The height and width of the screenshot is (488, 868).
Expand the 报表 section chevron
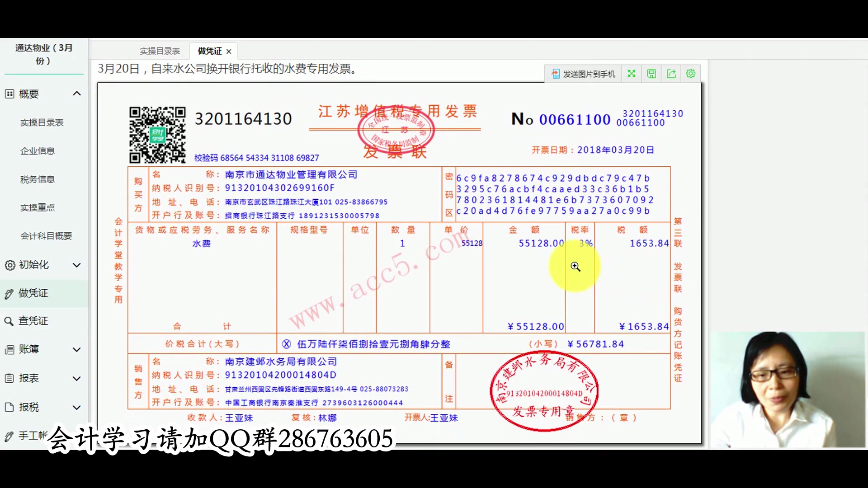tap(77, 379)
